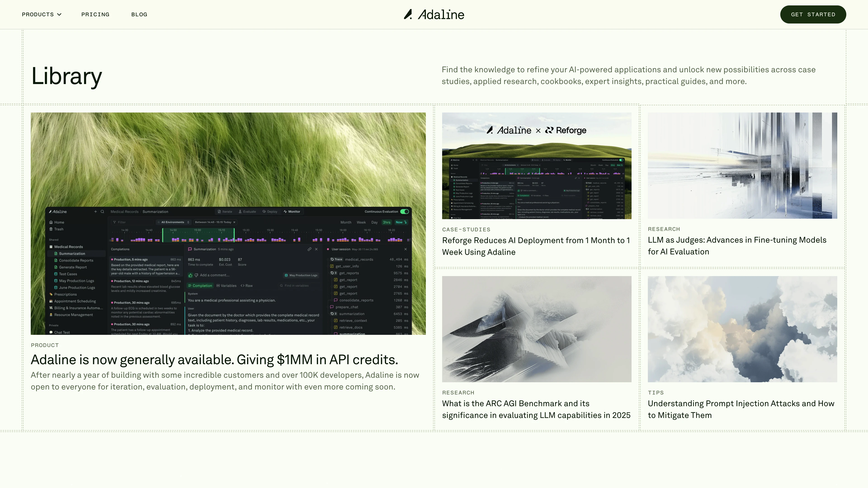Open the abstract glass-structure research thumbnail
The height and width of the screenshot is (488, 868).
(742, 165)
